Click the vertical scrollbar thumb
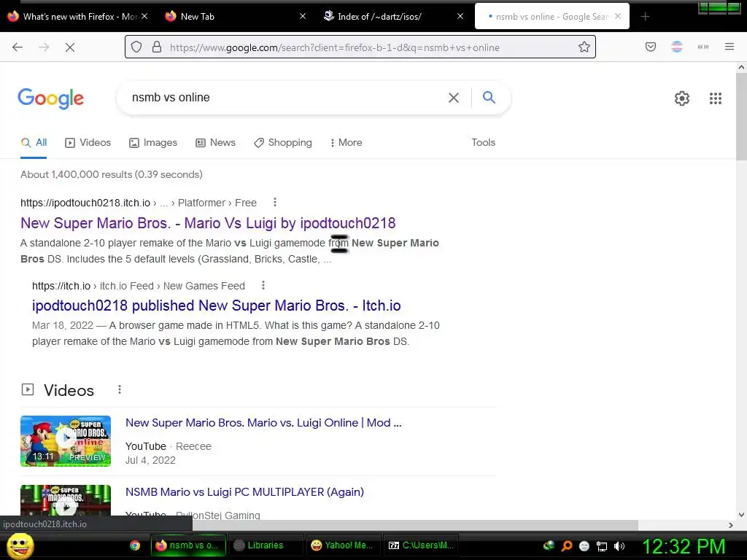The width and height of the screenshot is (747, 560). coord(741,117)
